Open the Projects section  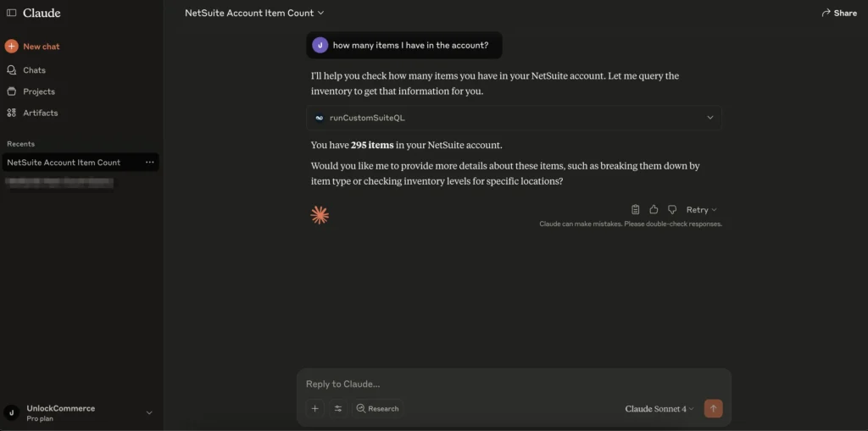pyautogui.click(x=38, y=91)
